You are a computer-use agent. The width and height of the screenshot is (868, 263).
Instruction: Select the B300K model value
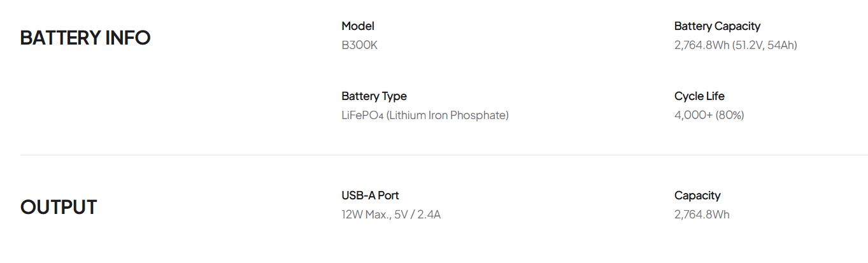tap(359, 45)
